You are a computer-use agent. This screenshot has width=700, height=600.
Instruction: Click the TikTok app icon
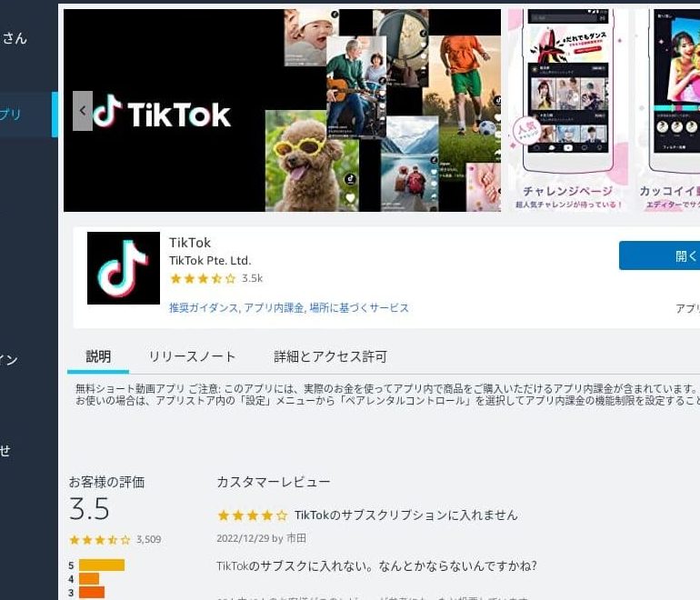124,268
